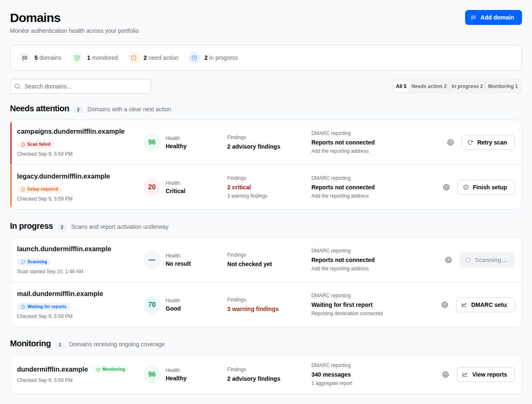Click the Not checked yet findings text
The height and width of the screenshot is (404, 532).
[250, 264]
